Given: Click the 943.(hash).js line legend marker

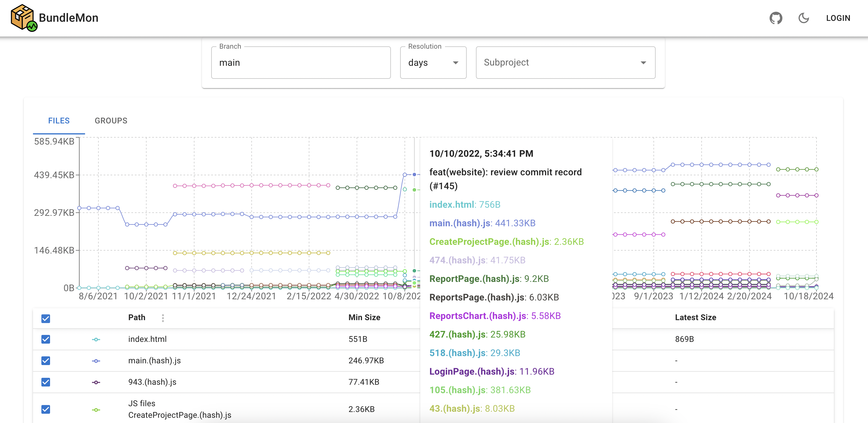Looking at the screenshot, I should coord(96,382).
